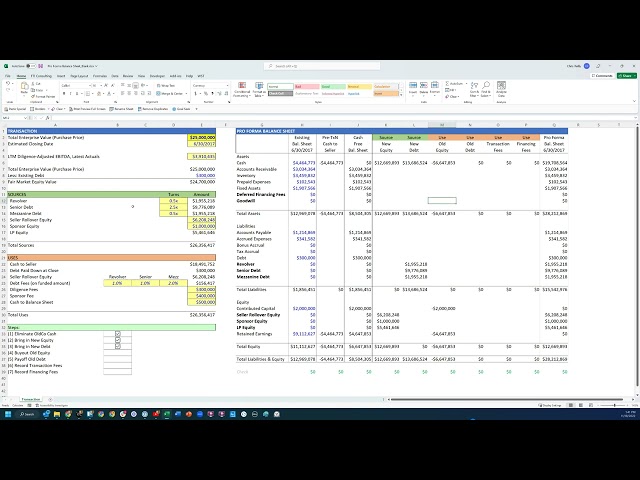Click the Name Box
The image size is (640, 480).
click(13, 118)
